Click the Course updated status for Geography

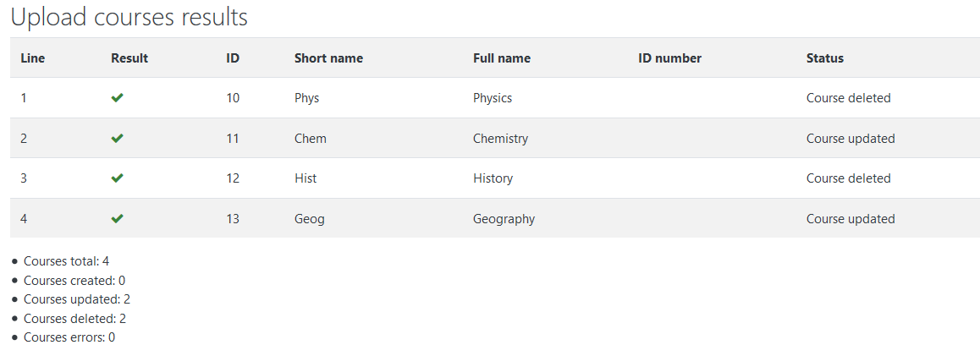(x=851, y=219)
